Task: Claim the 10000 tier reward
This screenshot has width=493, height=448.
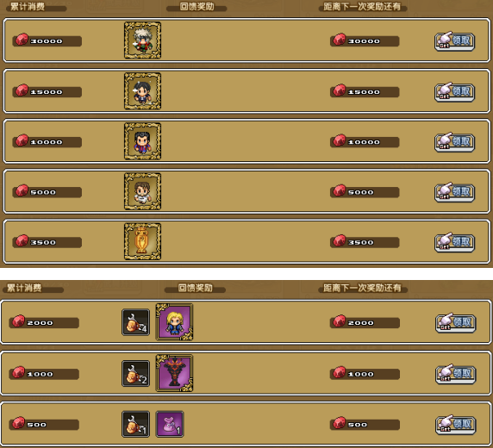Action: tap(454, 142)
